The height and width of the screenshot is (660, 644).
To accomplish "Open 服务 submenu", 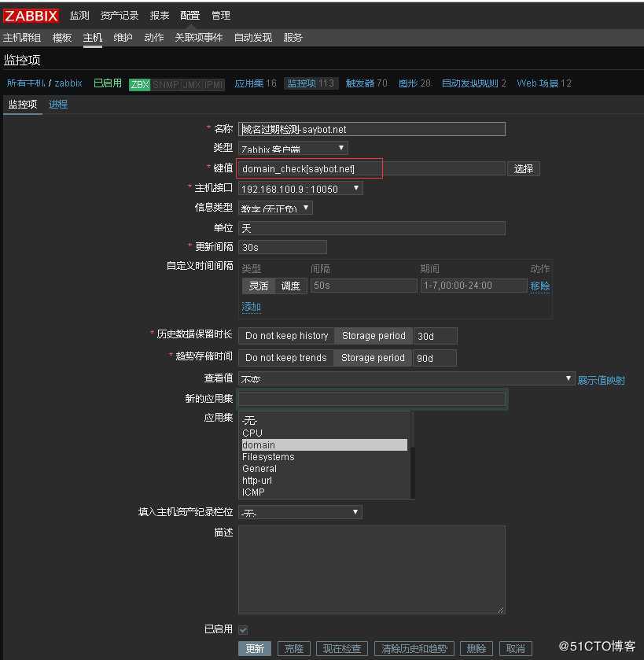I will click(293, 38).
